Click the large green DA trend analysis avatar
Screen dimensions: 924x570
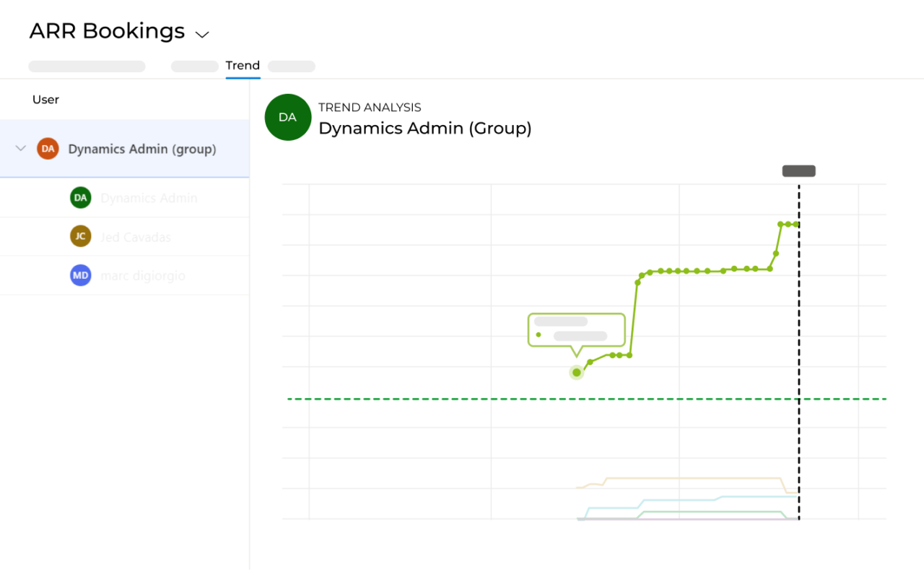[287, 117]
